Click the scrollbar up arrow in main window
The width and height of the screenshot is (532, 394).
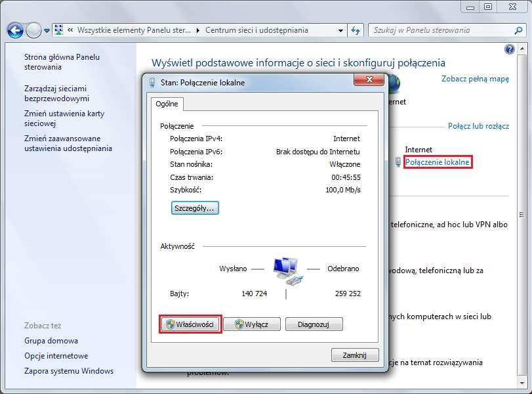(x=522, y=49)
